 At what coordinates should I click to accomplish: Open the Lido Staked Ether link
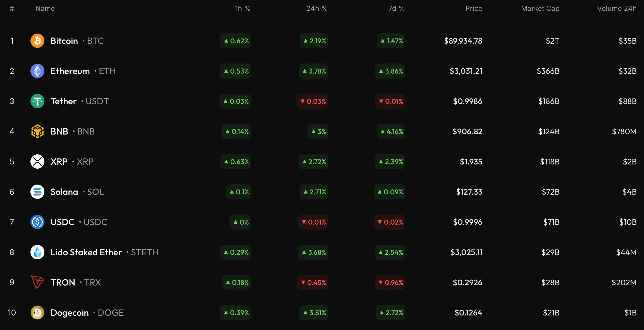click(x=86, y=253)
